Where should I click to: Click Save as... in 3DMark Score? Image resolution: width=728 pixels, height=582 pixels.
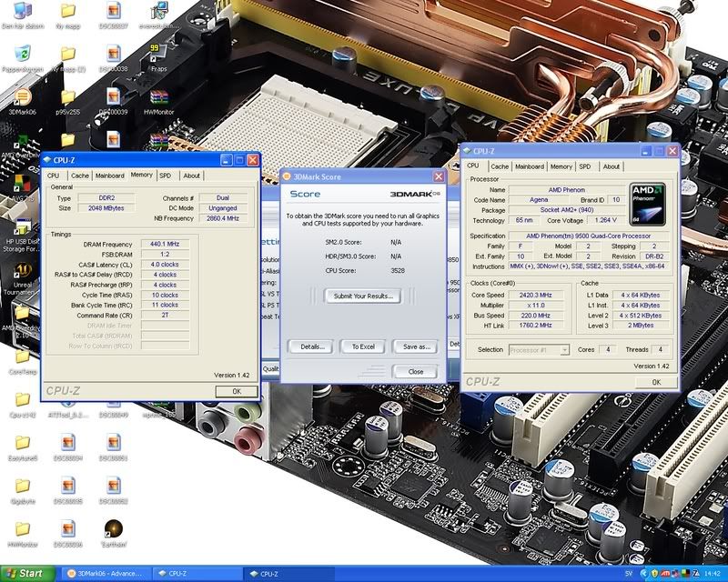(416, 346)
